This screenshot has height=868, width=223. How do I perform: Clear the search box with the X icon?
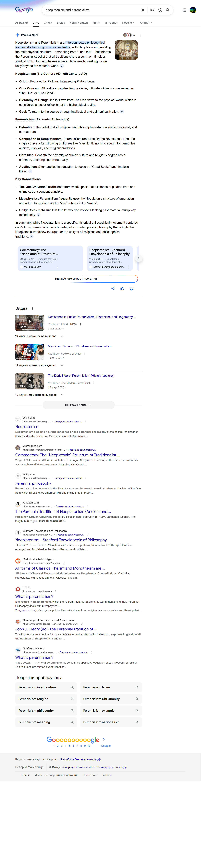[x=143, y=10]
